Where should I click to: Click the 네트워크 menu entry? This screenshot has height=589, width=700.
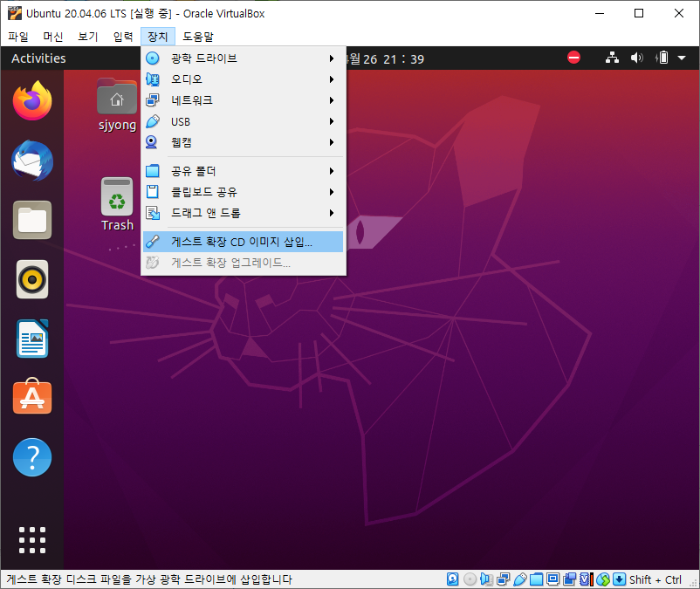coord(244,100)
